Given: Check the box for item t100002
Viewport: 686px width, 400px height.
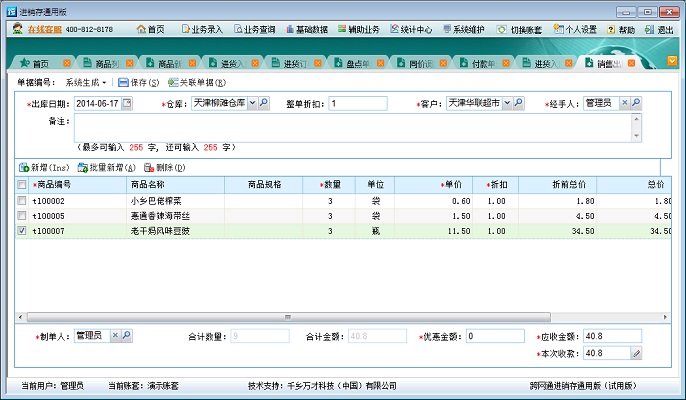Looking at the screenshot, I should 22,201.
